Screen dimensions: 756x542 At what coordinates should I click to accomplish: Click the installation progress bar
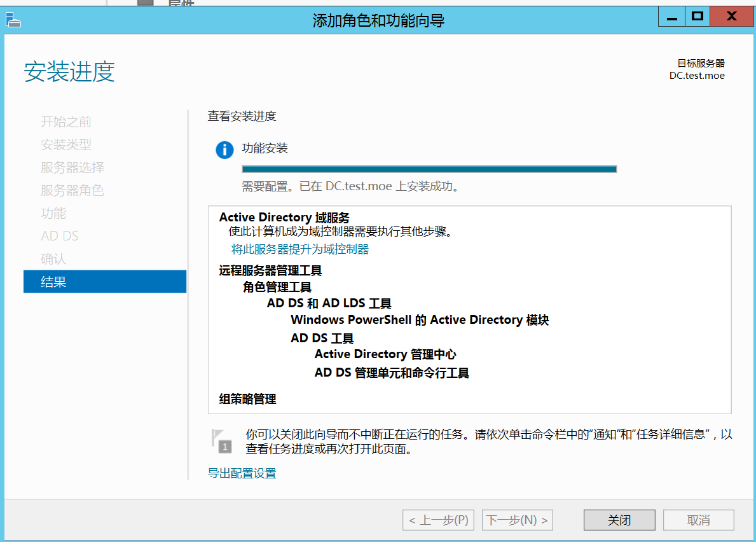(429, 169)
